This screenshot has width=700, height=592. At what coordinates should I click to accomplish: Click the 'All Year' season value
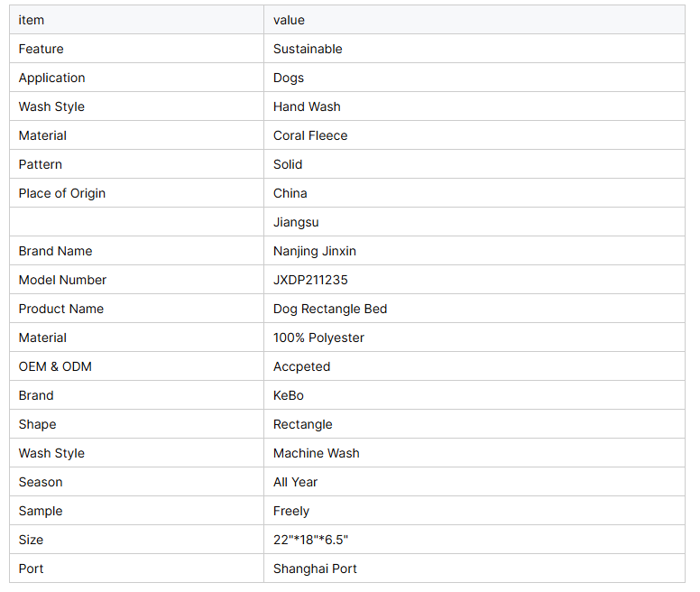[295, 482]
